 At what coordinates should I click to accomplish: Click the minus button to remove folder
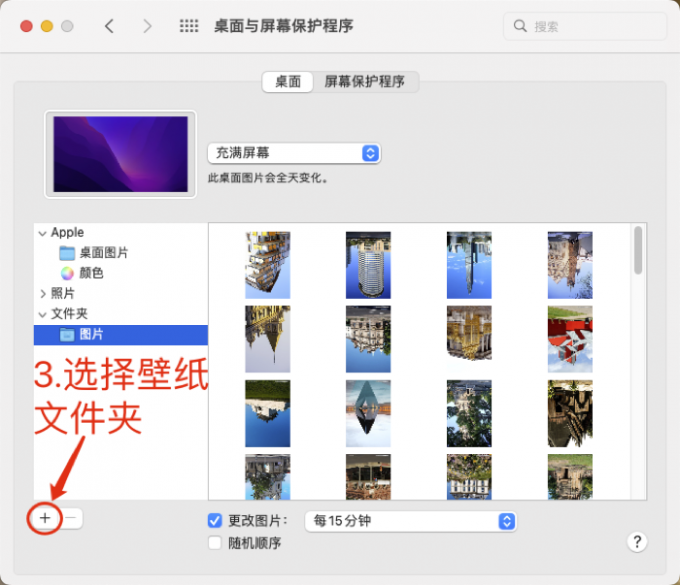pos(72,518)
